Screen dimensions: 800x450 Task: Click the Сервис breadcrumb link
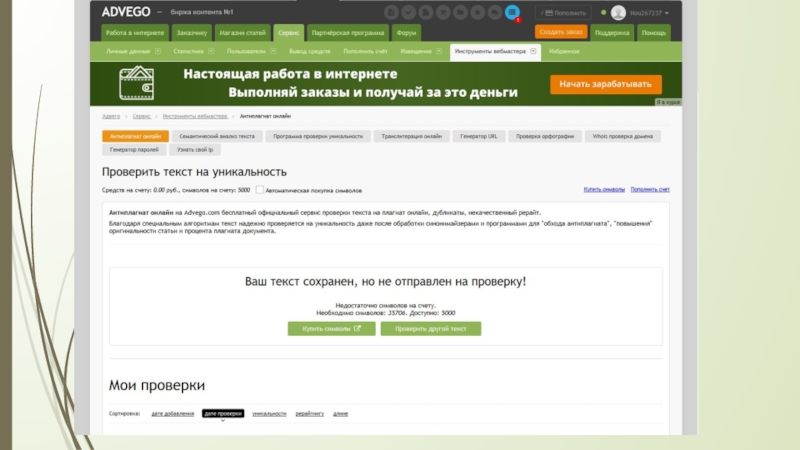click(x=141, y=116)
